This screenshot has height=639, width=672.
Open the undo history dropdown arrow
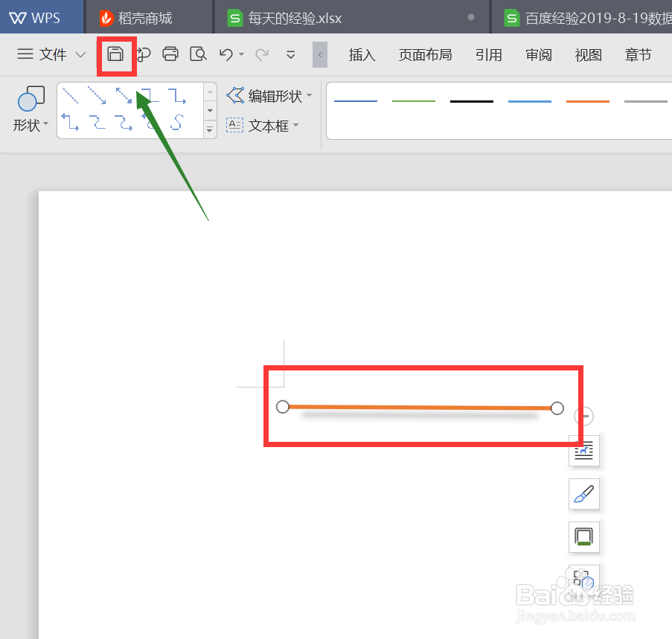[x=241, y=54]
